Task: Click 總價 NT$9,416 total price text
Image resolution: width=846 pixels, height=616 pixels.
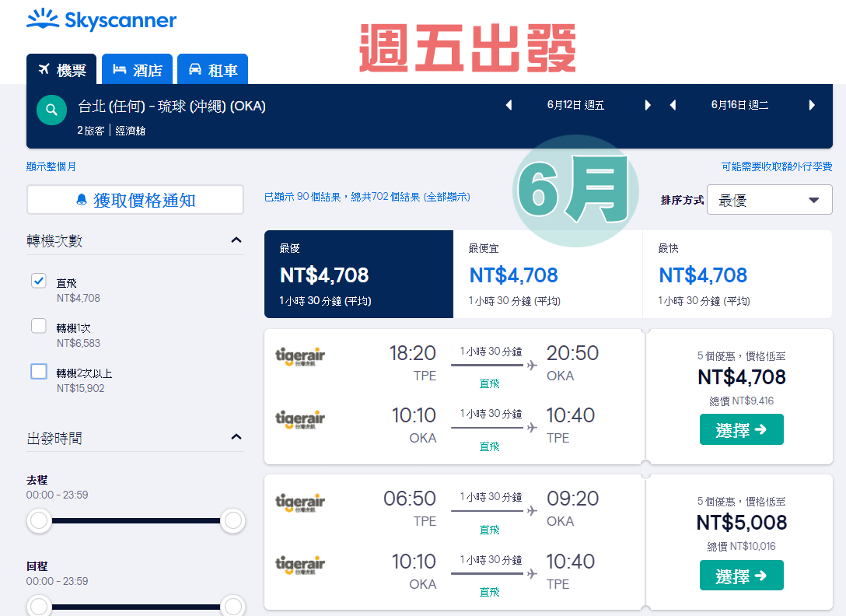Action: click(x=741, y=401)
